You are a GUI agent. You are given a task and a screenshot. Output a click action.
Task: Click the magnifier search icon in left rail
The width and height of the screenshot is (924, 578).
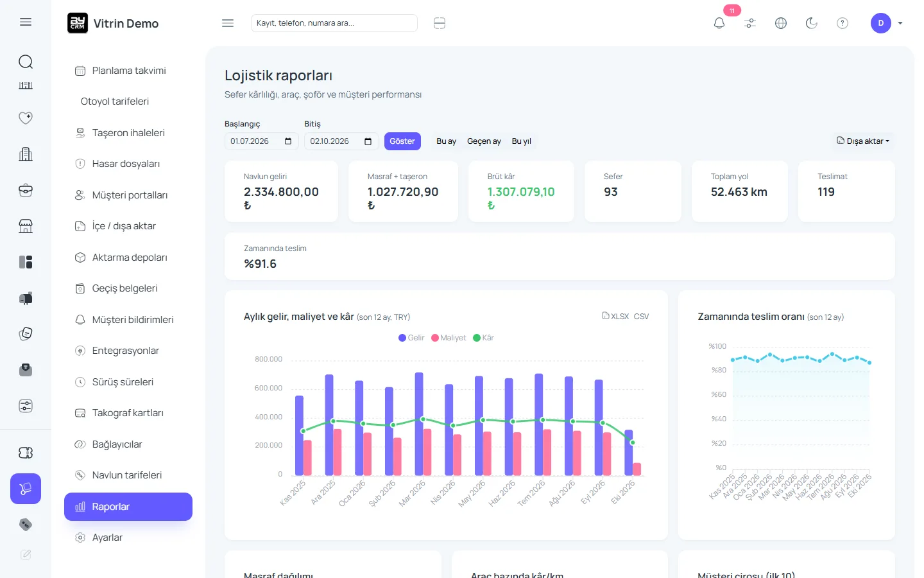26,62
